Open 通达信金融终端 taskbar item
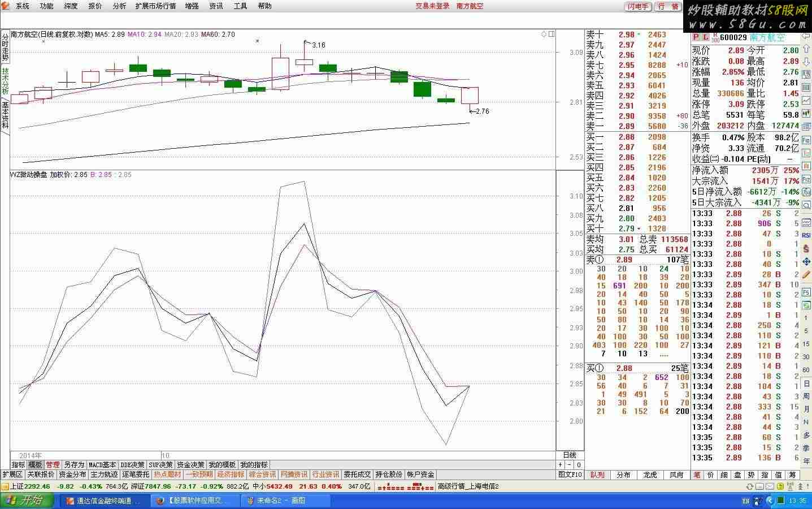Screen dimensions: 812x509 pyautogui.click(x=105, y=501)
